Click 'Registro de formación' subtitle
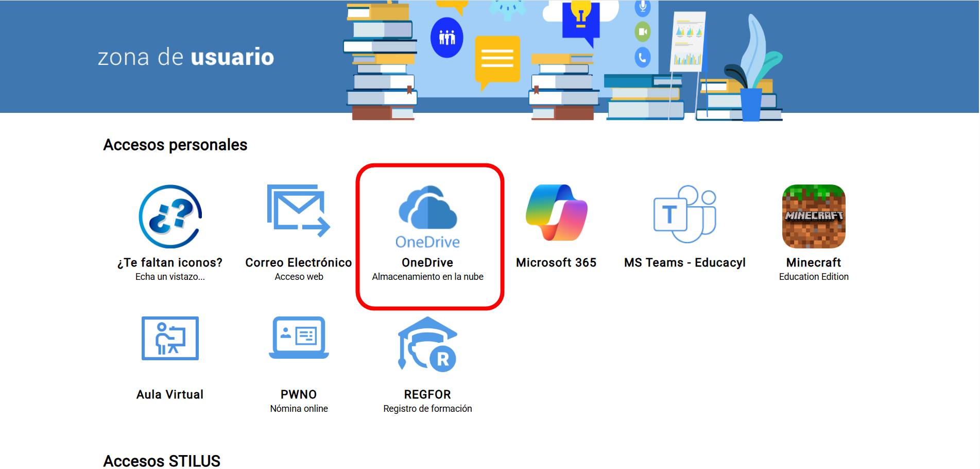Viewport: 980px width, 469px height. tap(427, 409)
